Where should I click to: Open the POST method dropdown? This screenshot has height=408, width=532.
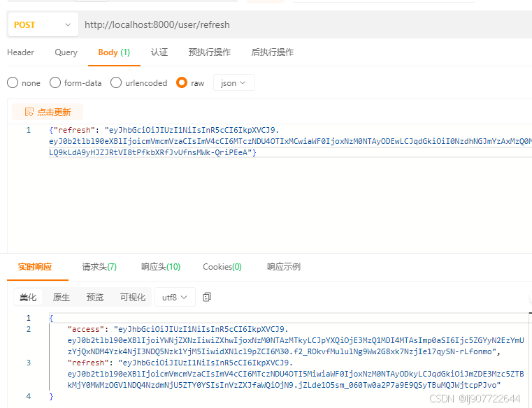(43, 24)
